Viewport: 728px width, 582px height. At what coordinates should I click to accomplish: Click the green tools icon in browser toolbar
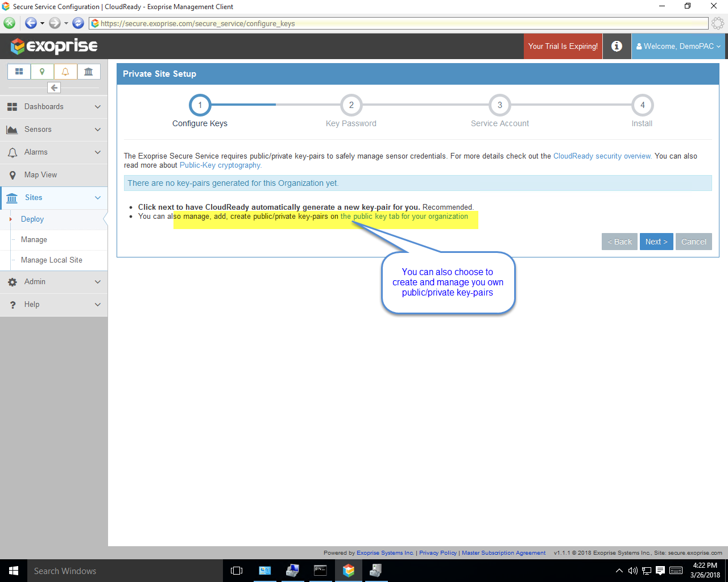(9, 23)
